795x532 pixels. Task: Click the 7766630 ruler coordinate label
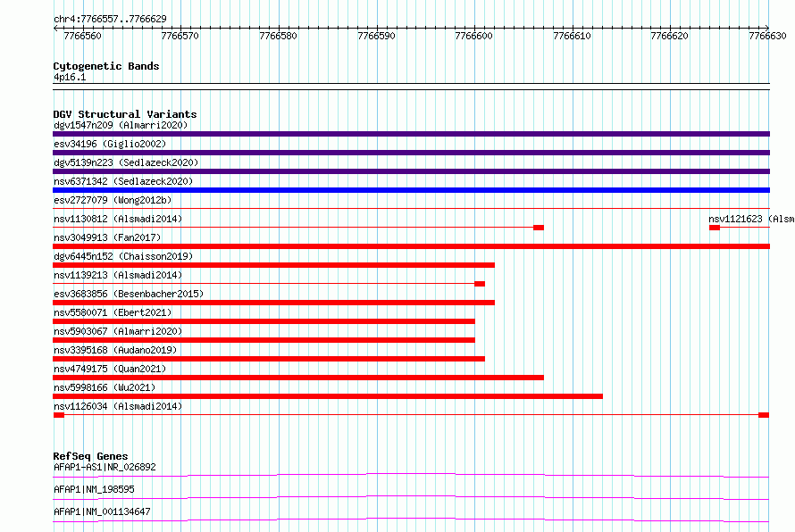[767, 36]
